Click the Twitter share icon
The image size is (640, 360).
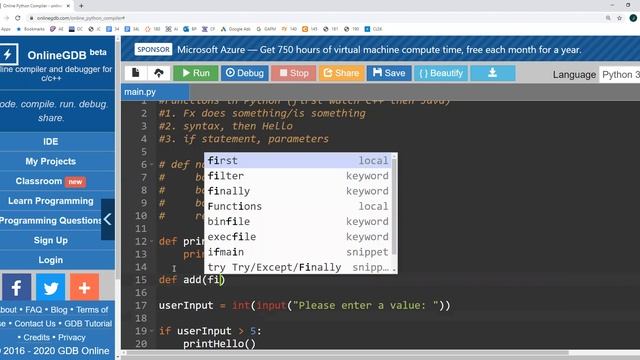(51, 287)
